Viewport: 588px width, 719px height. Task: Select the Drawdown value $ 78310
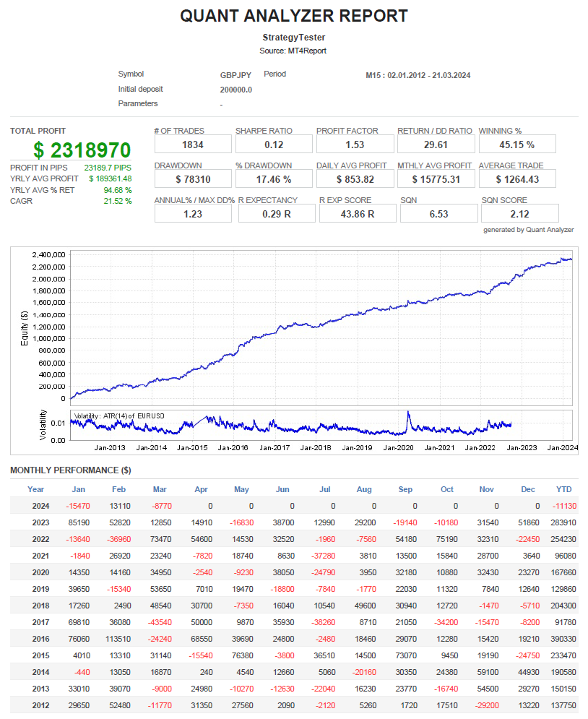pyautogui.click(x=193, y=179)
